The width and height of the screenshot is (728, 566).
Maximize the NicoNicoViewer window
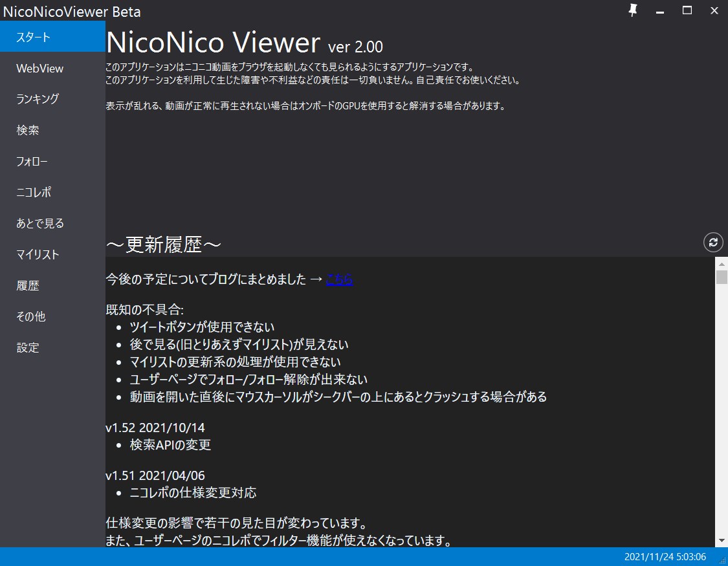tap(687, 10)
